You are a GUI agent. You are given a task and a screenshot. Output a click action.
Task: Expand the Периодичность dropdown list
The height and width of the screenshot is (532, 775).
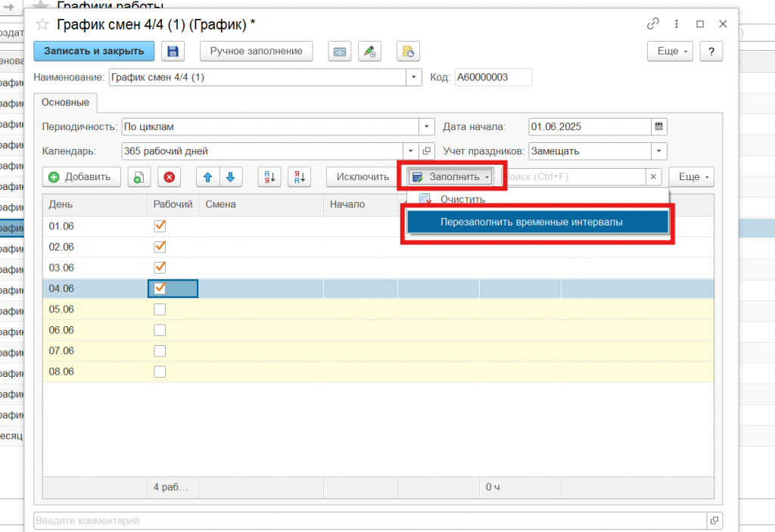click(428, 126)
